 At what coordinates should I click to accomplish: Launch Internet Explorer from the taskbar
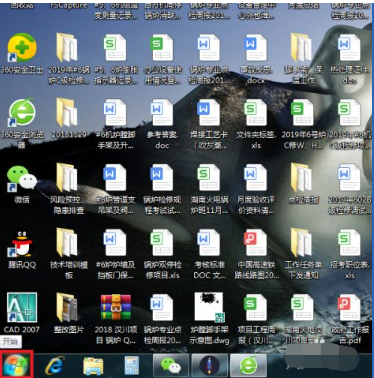(54, 366)
